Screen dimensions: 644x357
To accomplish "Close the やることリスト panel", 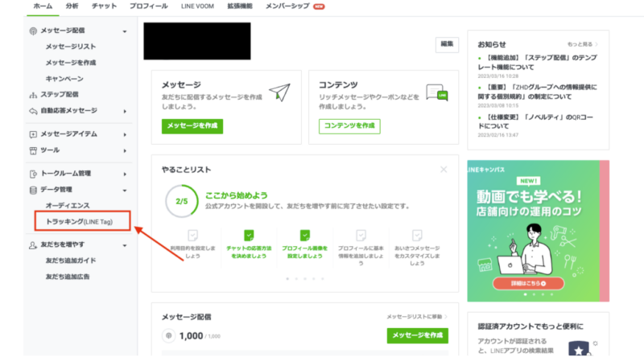I will click(444, 170).
